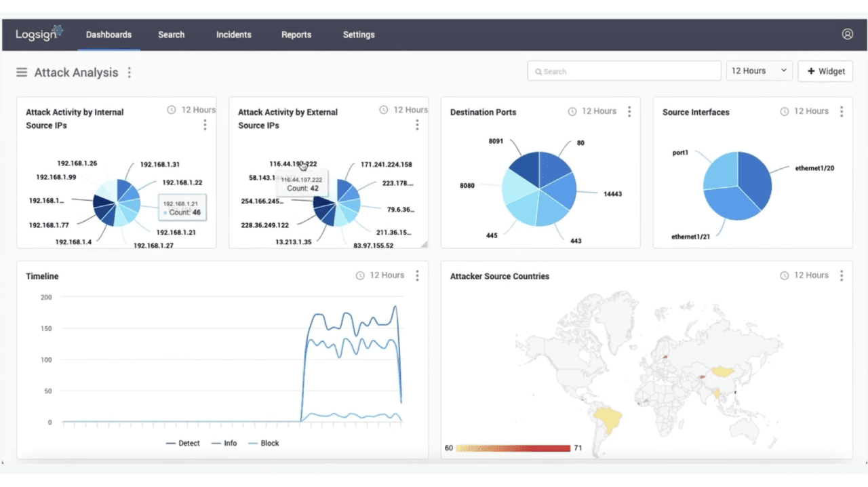Viewport: 868px width, 487px height.
Task: Open kebab menu for Internal Source IPs widget
Action: [205, 125]
